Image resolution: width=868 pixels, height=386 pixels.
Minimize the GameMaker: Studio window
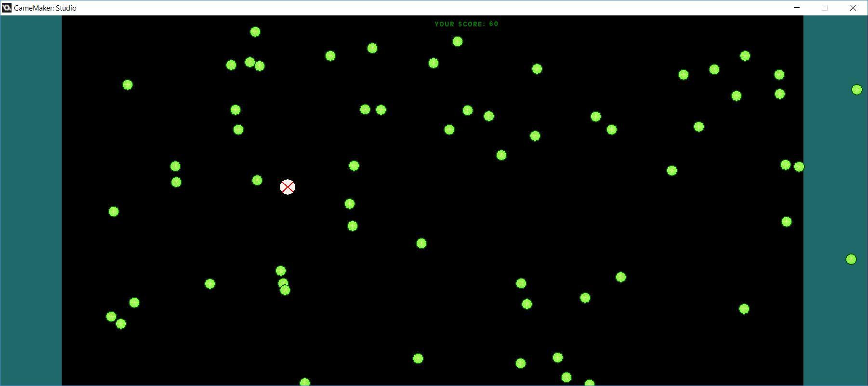[797, 8]
